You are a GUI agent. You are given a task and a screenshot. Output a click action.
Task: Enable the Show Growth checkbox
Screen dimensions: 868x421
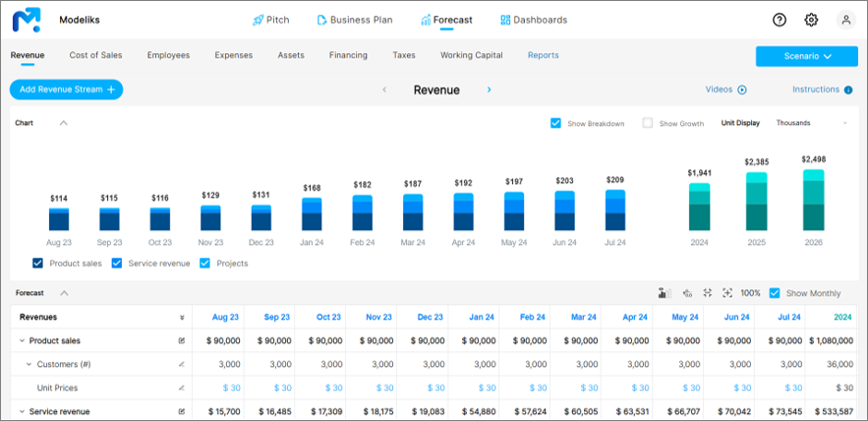647,123
